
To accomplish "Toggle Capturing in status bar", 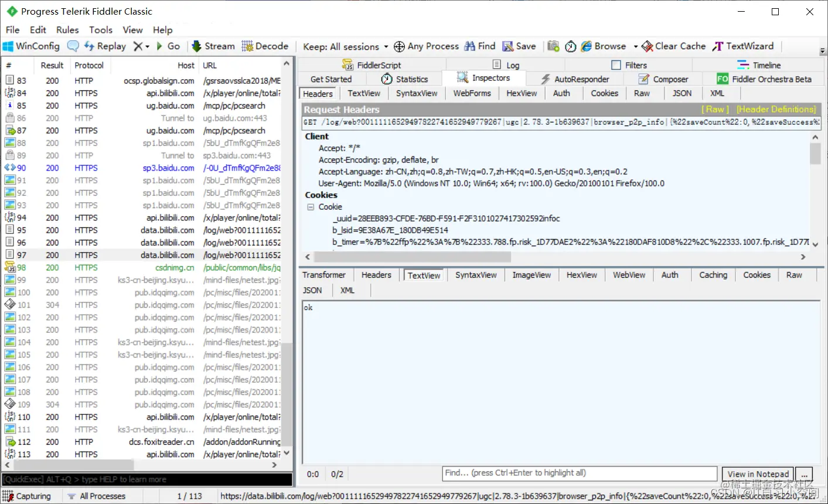I will point(27,496).
